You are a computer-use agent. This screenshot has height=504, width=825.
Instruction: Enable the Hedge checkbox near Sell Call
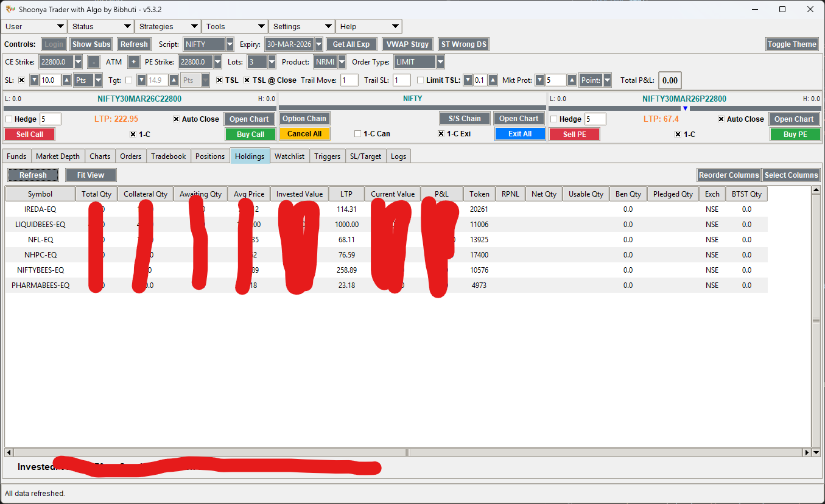9,119
